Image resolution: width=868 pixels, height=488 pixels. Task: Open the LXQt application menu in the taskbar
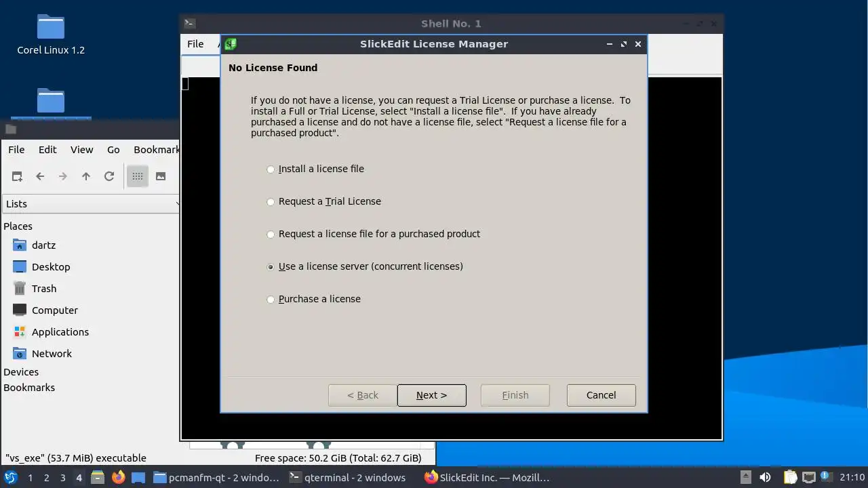click(x=11, y=477)
